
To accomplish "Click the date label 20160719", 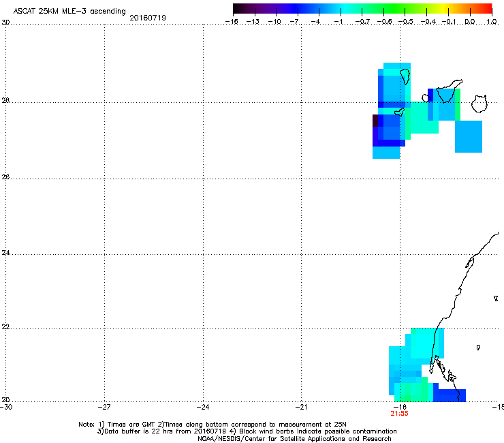I will (148, 18).
